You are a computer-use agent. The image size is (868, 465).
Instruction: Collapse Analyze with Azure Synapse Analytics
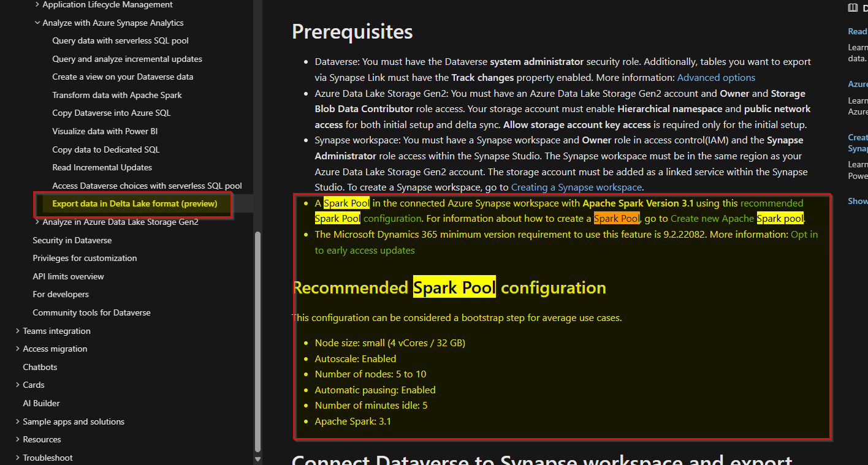click(x=37, y=23)
